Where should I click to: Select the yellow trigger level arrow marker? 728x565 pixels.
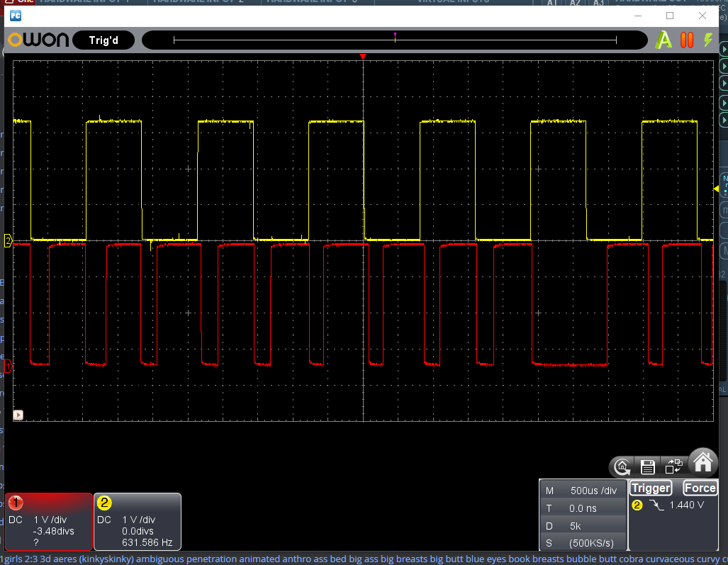click(x=716, y=189)
